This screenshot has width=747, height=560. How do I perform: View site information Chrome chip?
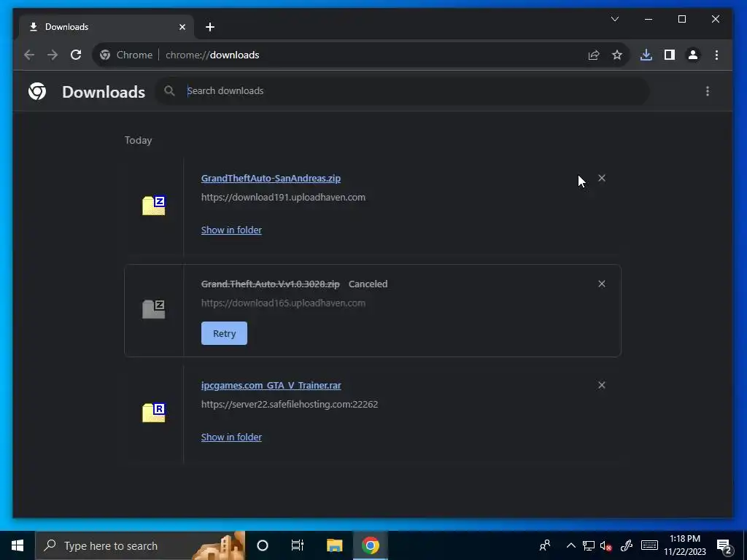coord(125,55)
